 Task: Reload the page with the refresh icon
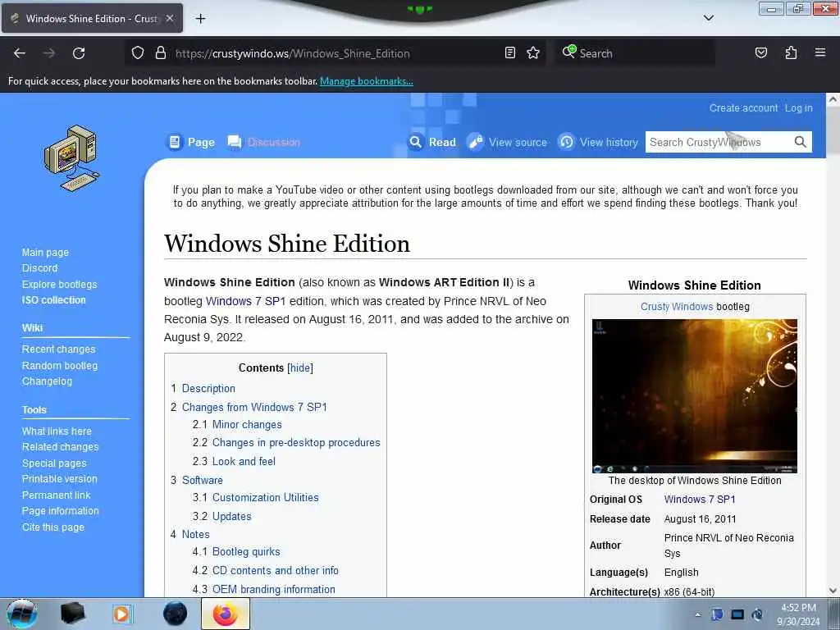79,53
